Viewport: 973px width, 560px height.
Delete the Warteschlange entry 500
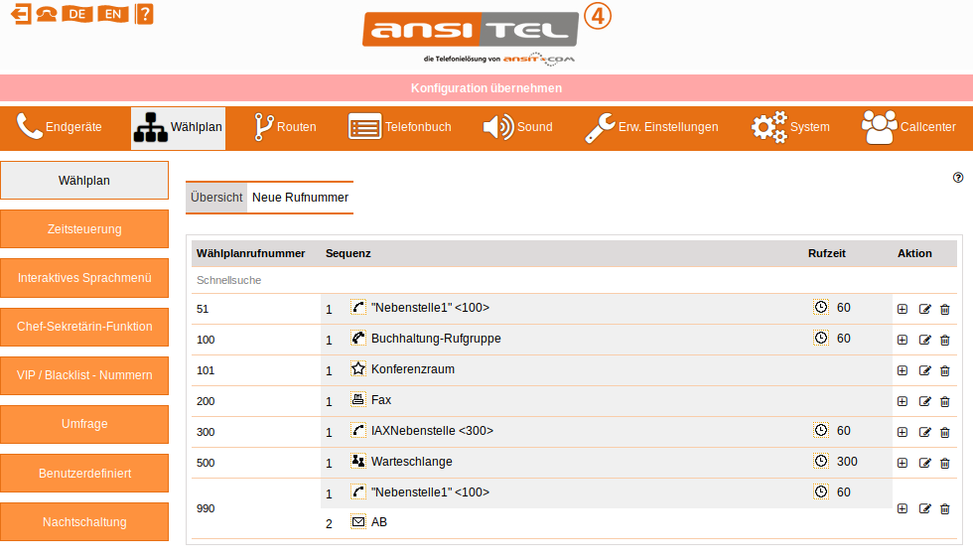(x=944, y=463)
